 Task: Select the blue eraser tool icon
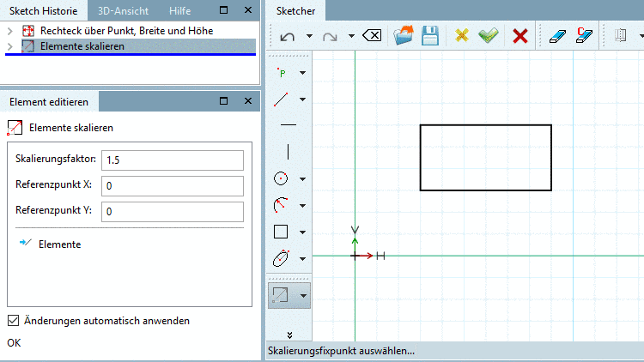pyautogui.click(x=557, y=36)
